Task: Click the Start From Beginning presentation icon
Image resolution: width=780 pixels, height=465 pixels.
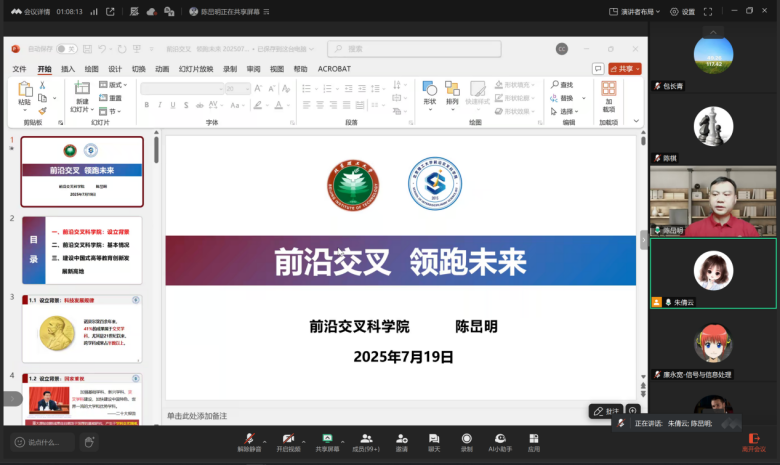Action: [137, 49]
